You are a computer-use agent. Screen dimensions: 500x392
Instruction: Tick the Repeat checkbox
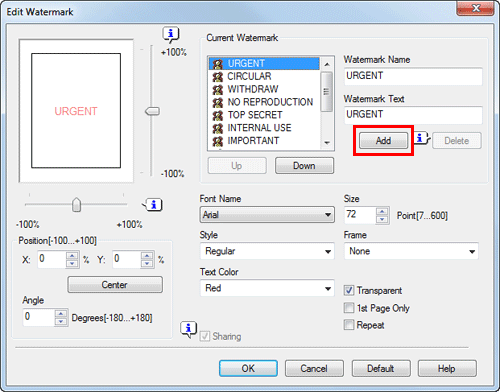[x=349, y=324]
